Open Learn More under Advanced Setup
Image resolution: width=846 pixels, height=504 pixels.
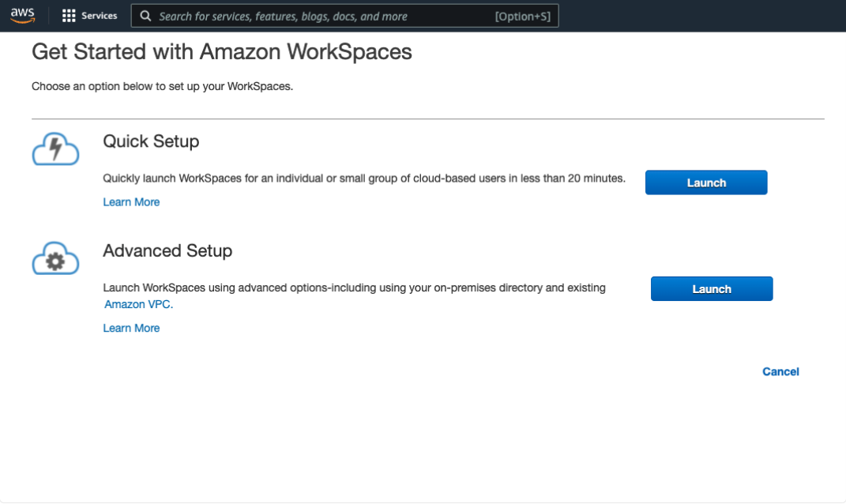(131, 328)
